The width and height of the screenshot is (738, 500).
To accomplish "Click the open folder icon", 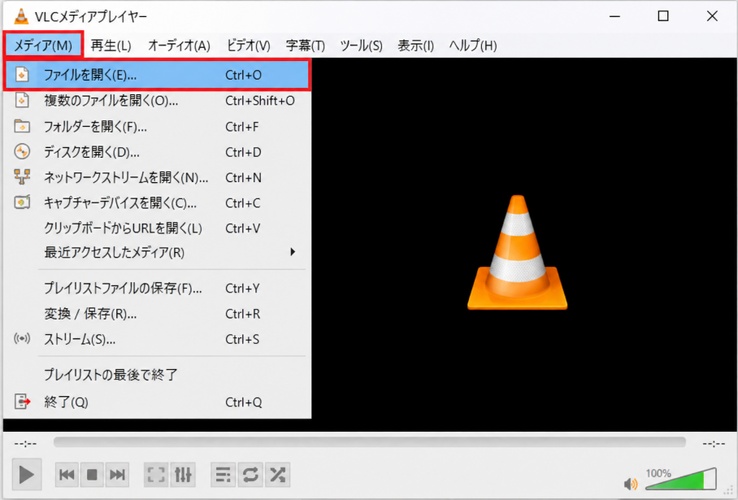I will tap(22, 126).
